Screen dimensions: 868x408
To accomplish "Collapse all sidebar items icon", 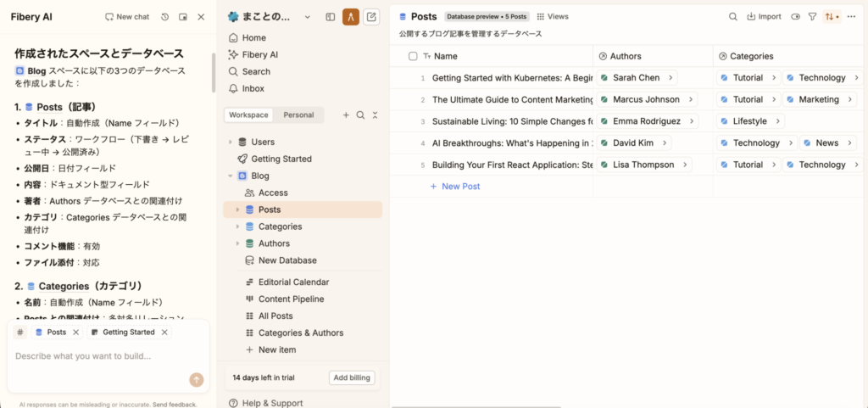I will (x=375, y=115).
